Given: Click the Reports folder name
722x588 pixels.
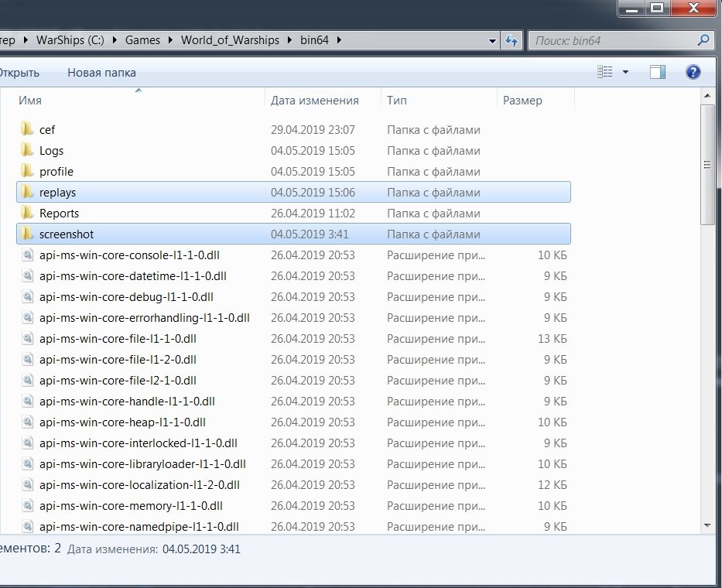Looking at the screenshot, I should [59, 214].
